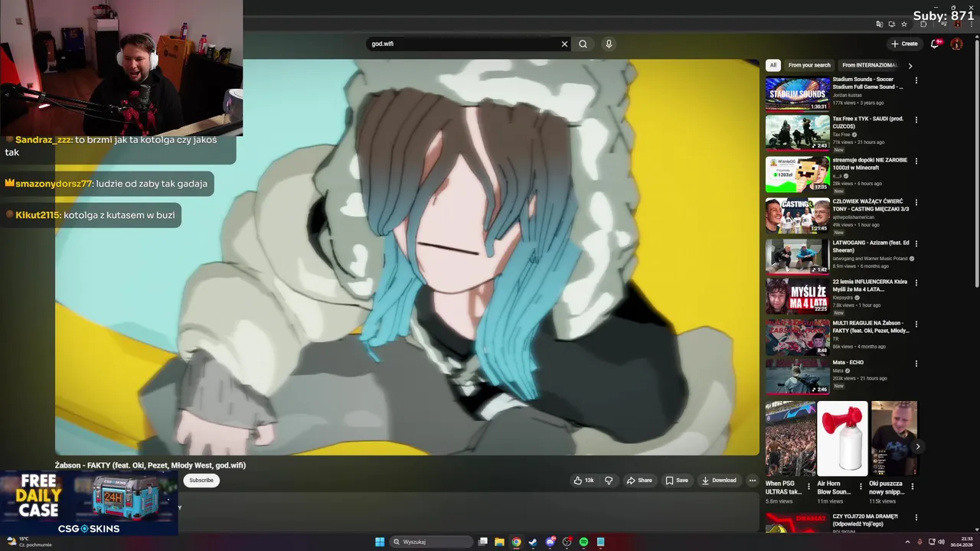Open File Explorer from taskbar
980x551 pixels.
pyautogui.click(x=499, y=542)
